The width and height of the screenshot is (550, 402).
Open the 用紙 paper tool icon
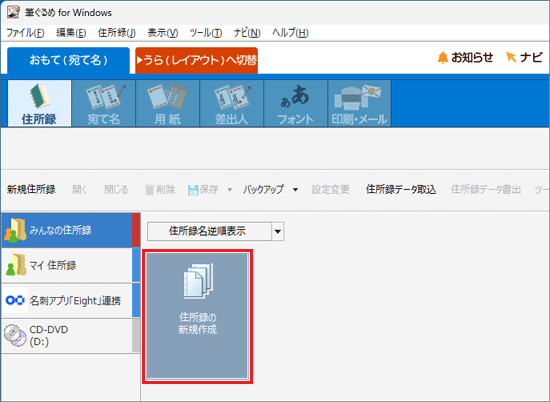[168, 103]
